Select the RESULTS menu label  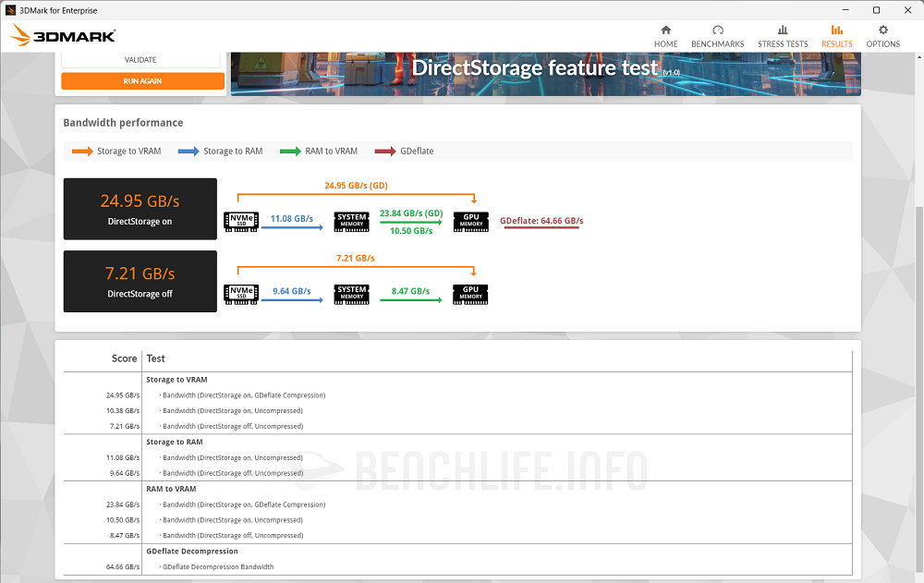tap(837, 43)
